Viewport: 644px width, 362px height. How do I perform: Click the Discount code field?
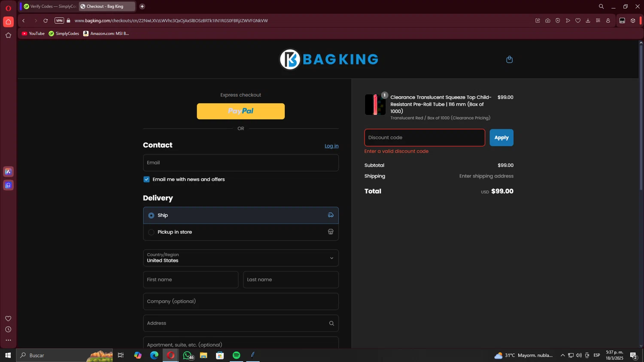(x=425, y=138)
